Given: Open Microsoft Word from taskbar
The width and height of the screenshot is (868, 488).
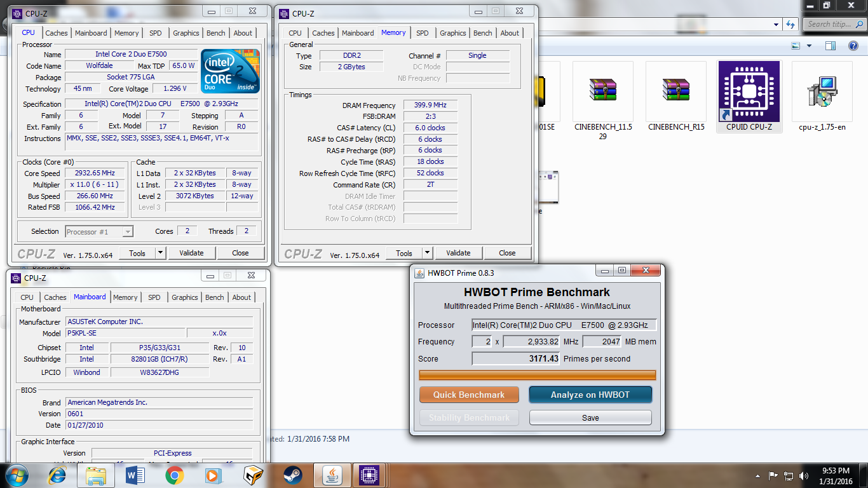Looking at the screenshot, I should [x=135, y=475].
